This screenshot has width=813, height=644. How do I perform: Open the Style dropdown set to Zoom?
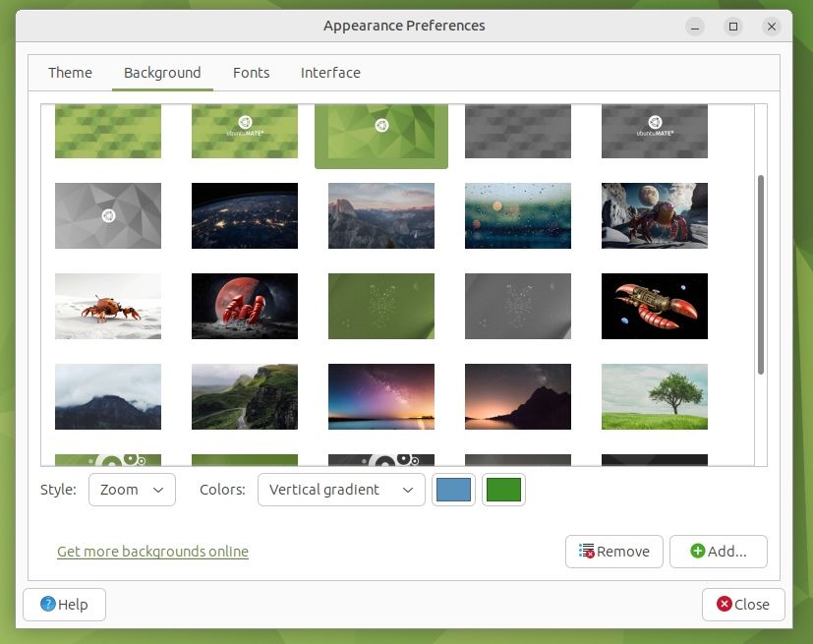tap(132, 489)
